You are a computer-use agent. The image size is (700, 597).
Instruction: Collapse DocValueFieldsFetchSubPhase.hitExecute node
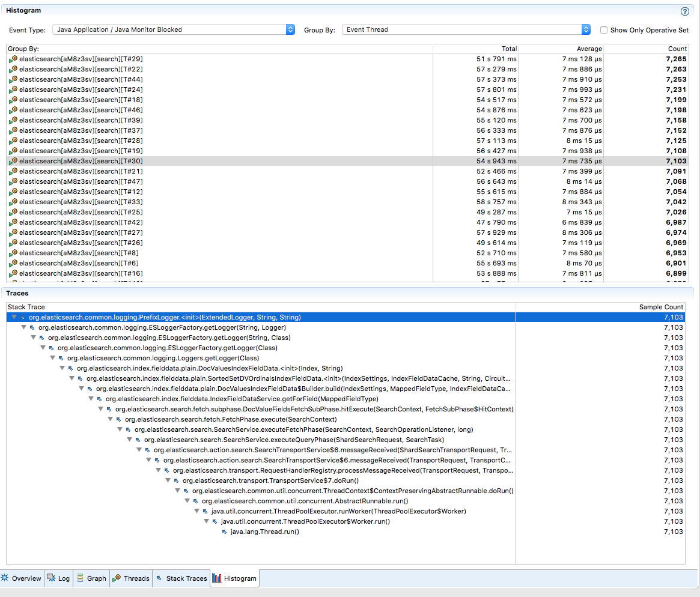[100, 409]
